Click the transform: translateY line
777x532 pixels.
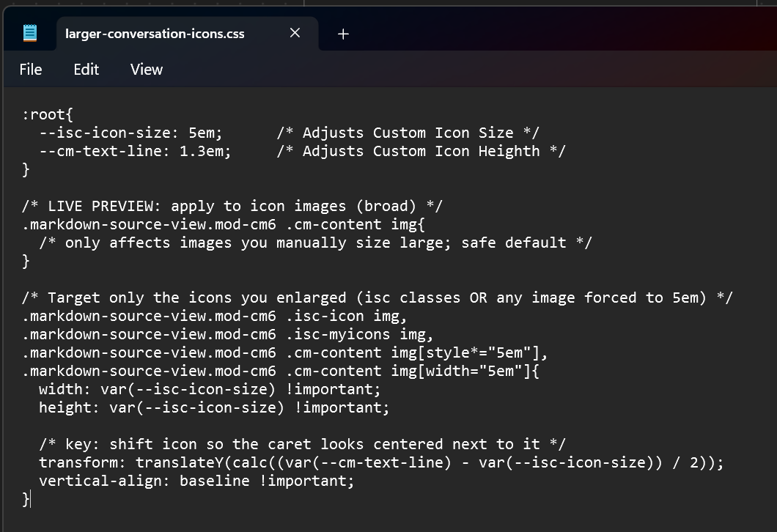tap(381, 462)
